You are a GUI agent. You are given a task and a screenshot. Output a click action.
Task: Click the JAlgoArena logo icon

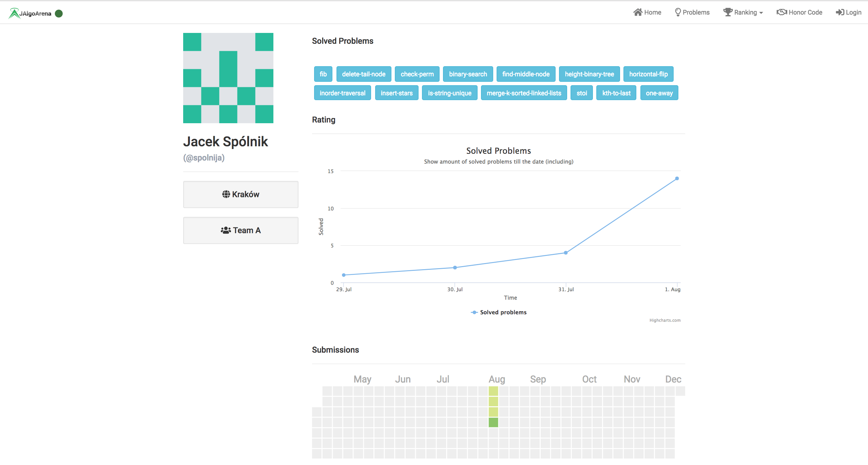click(x=14, y=13)
